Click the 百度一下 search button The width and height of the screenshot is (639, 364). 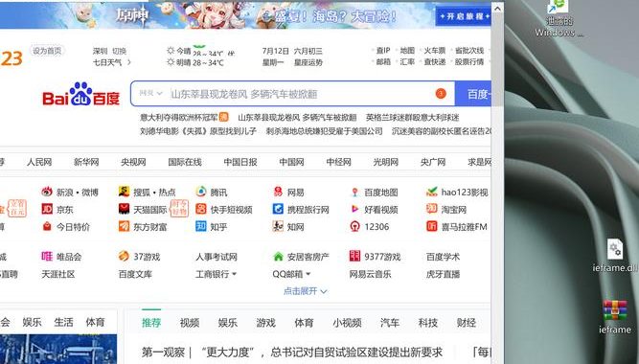(472, 94)
